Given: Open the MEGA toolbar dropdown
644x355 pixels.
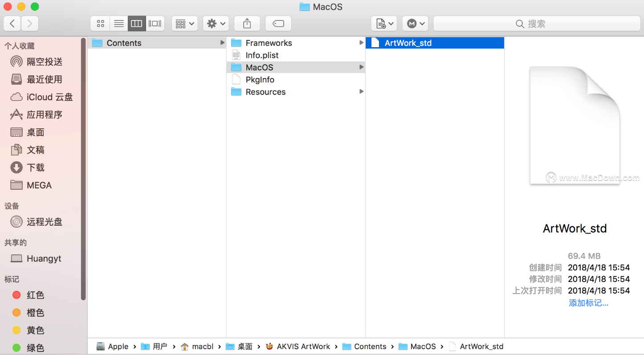Looking at the screenshot, I should (x=415, y=24).
